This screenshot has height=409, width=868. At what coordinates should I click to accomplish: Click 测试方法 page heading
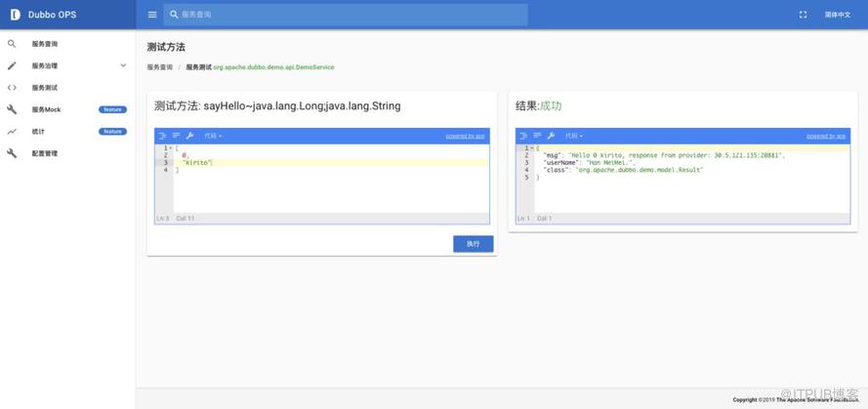coord(166,48)
